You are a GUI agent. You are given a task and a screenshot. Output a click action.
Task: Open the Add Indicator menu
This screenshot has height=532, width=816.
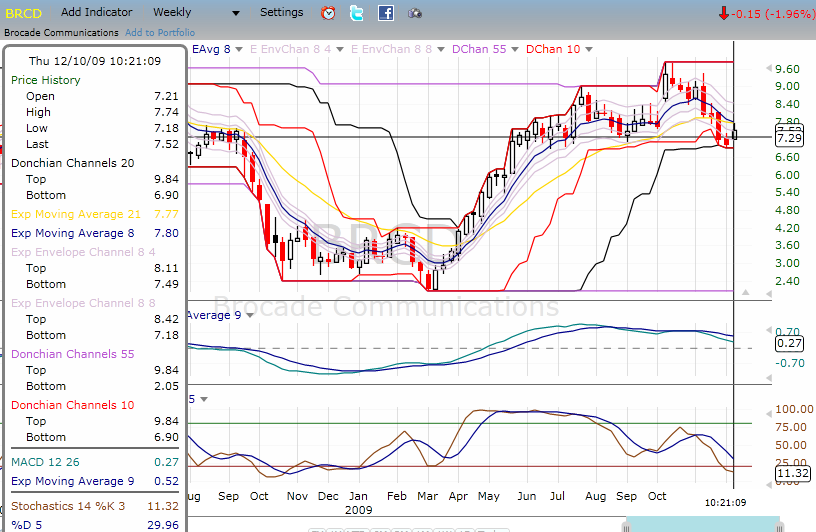[96, 12]
